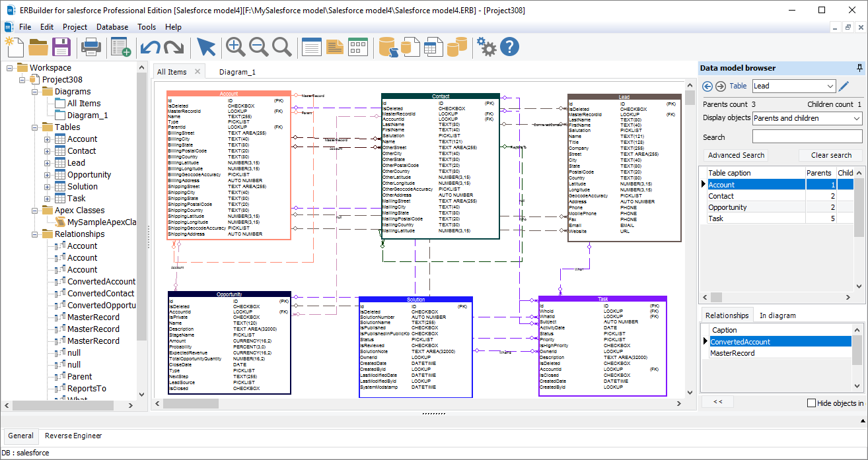Add a new table with the toolbar icon
868x460 pixels.
[120, 47]
